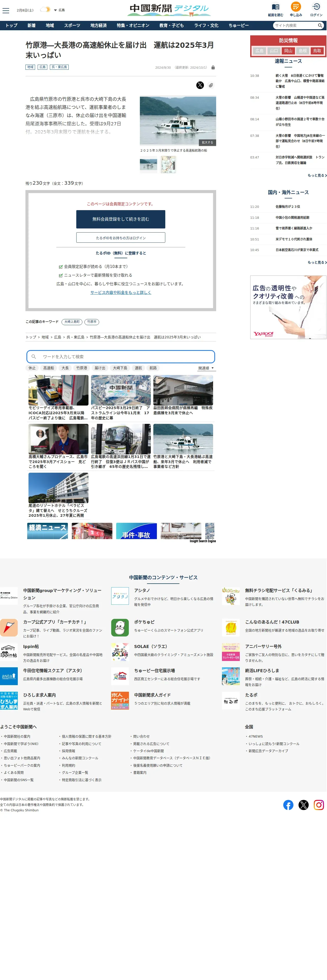This screenshot has height=980, width=327.
Task: Open the Instagram icon in footer
Action: click(319, 805)
